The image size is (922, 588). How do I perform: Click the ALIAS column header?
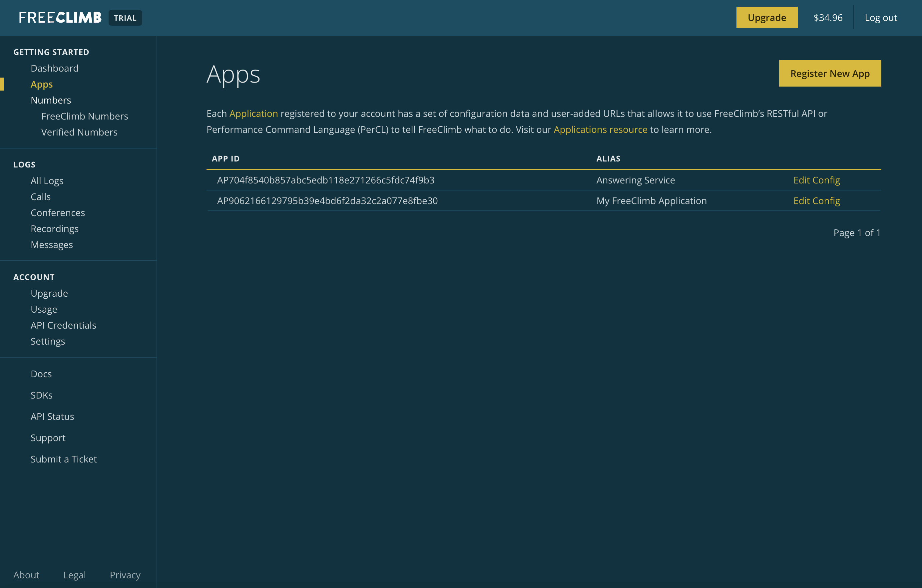click(x=609, y=158)
